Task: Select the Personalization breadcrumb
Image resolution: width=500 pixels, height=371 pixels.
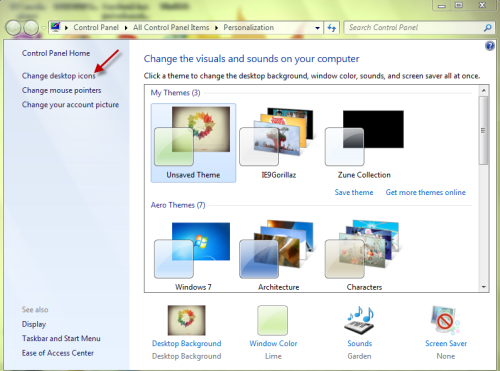Action: (x=248, y=27)
